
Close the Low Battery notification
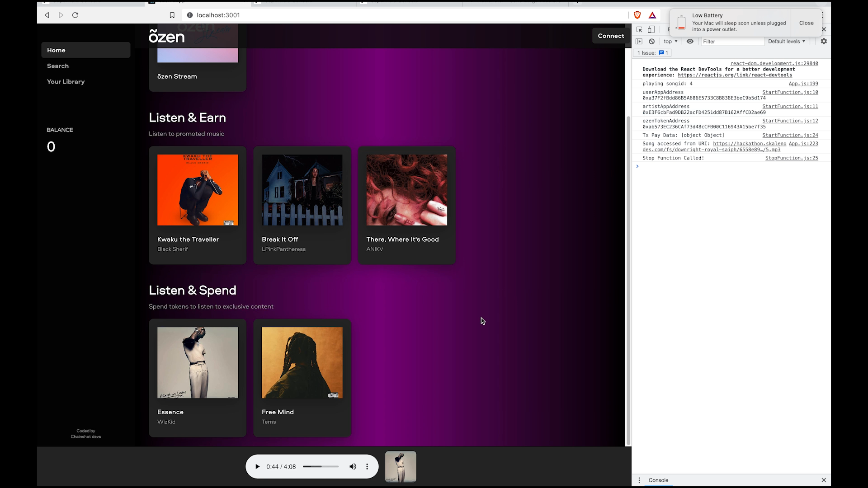click(x=806, y=23)
